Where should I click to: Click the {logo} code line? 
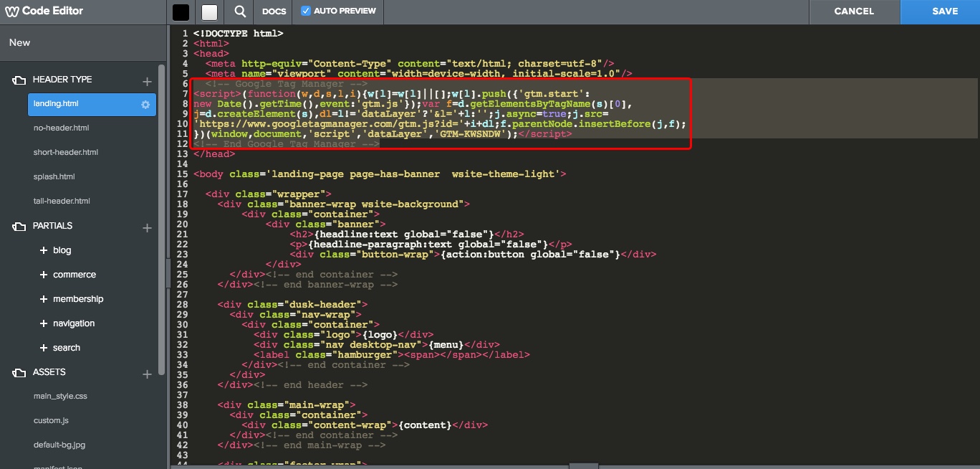point(343,335)
